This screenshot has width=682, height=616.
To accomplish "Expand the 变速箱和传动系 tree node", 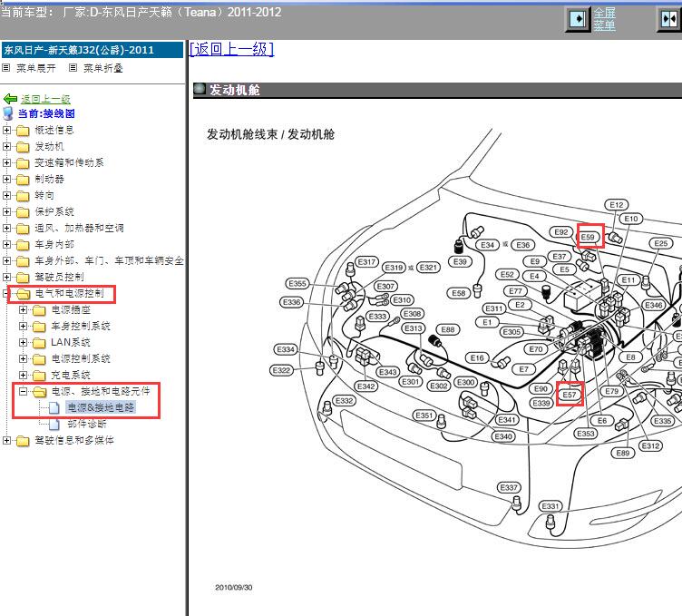I will [x=6, y=162].
